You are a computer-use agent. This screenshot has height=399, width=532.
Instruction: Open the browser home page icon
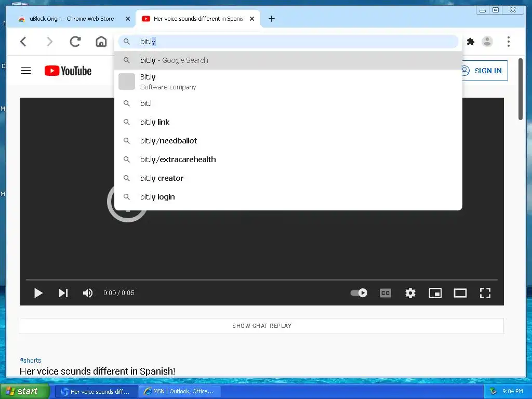point(101,42)
